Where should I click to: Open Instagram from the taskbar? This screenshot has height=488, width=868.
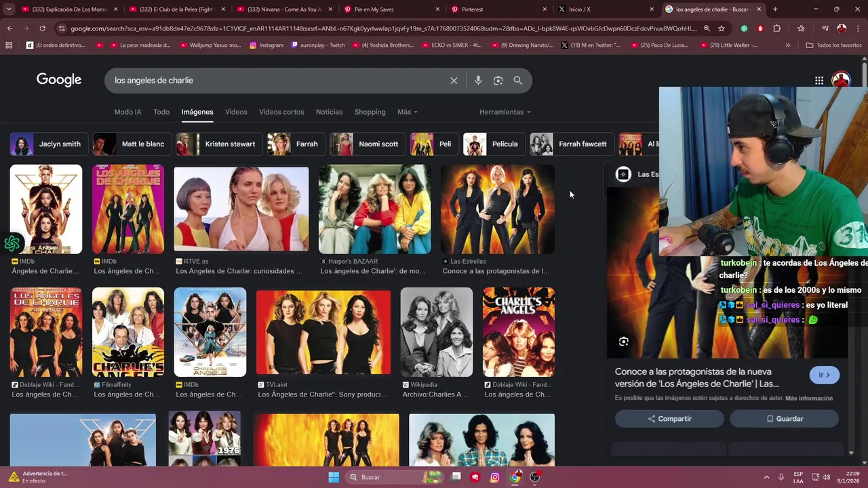(495, 477)
